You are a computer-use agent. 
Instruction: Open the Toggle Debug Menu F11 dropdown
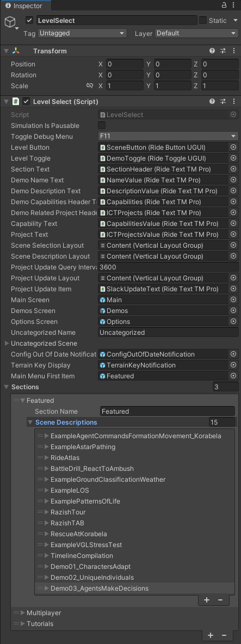coord(168,136)
